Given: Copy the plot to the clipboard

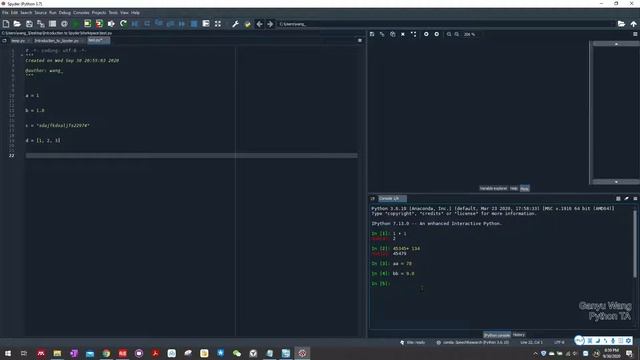Looking at the screenshot, I should coord(392,34).
